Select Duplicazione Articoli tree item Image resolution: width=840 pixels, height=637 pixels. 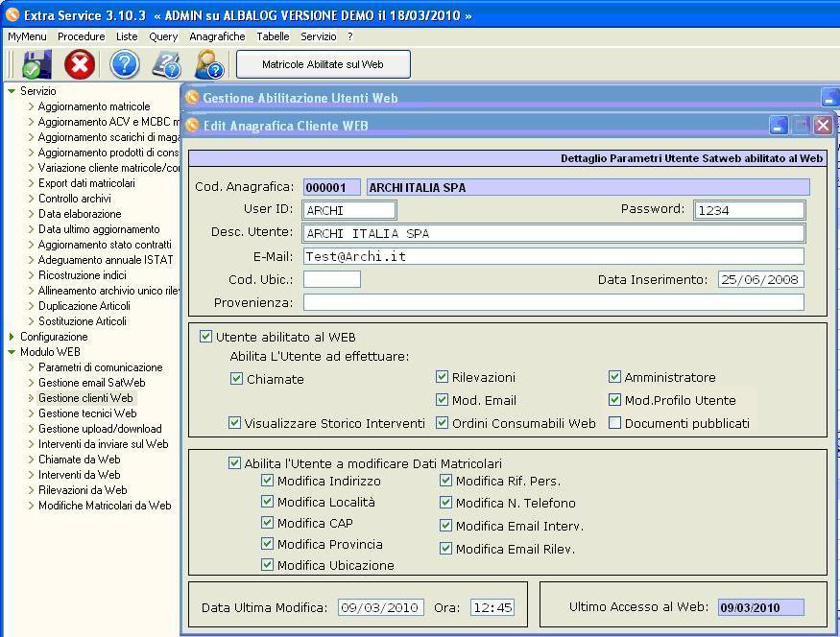(x=84, y=306)
